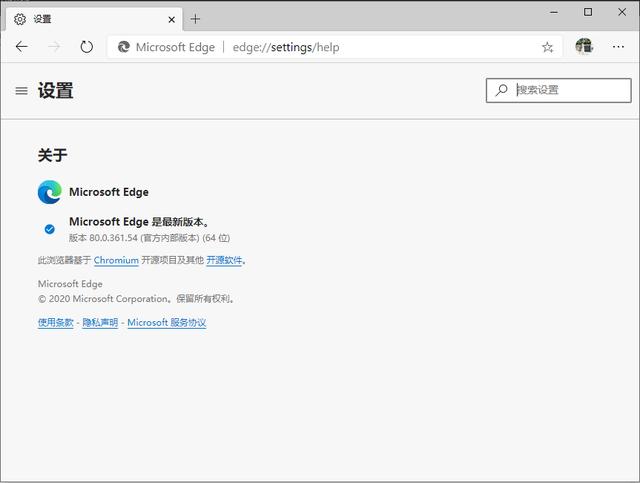Open the settings hamburger menu
This screenshot has width=640, height=483.
pos(22,91)
